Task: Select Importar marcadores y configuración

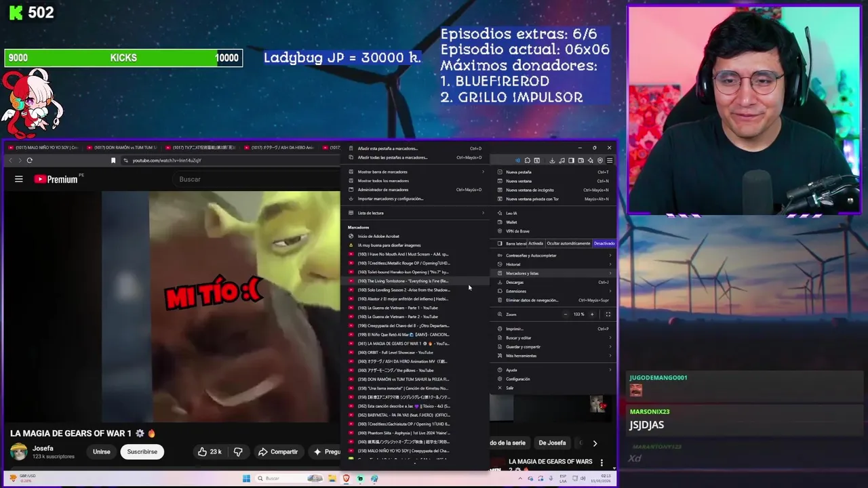Action: [416, 199]
